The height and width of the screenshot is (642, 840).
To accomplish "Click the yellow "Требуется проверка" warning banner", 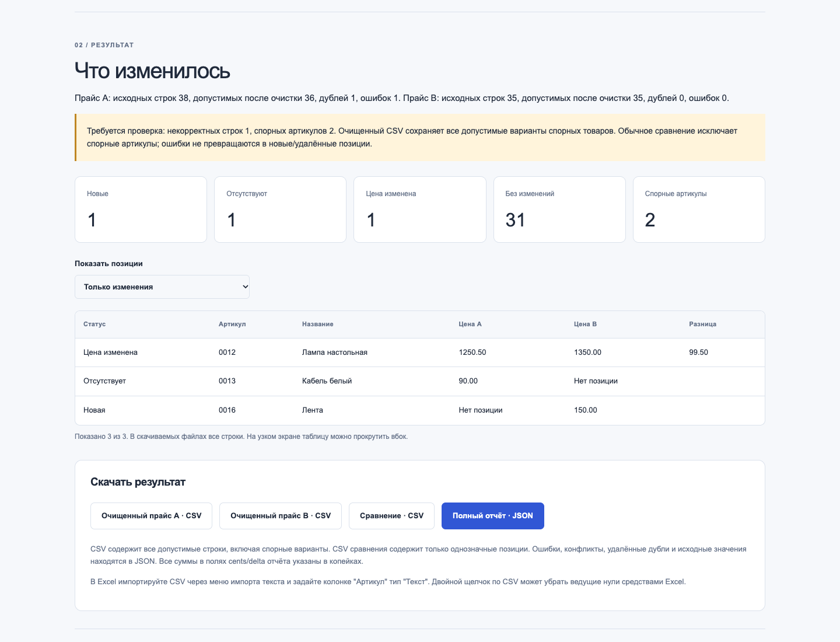I will pos(420,137).
